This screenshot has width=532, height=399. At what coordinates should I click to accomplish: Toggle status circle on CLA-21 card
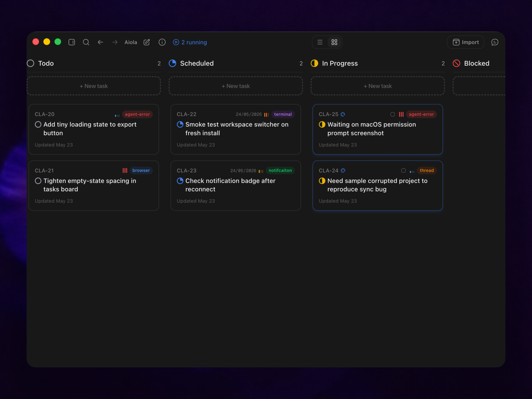[x=38, y=181]
